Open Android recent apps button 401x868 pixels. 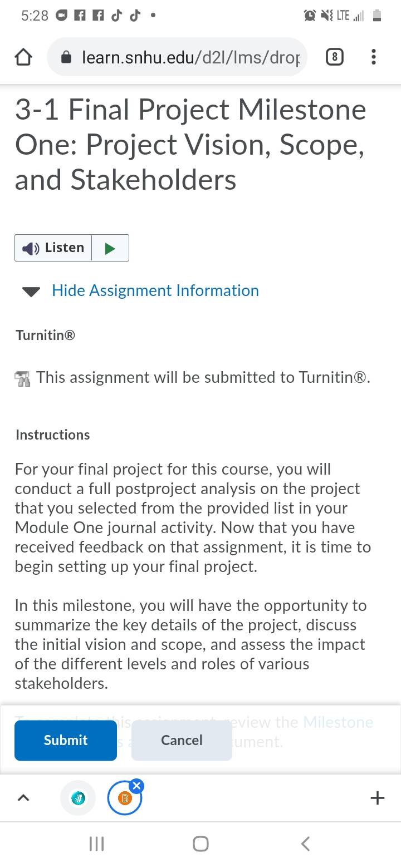point(96,844)
